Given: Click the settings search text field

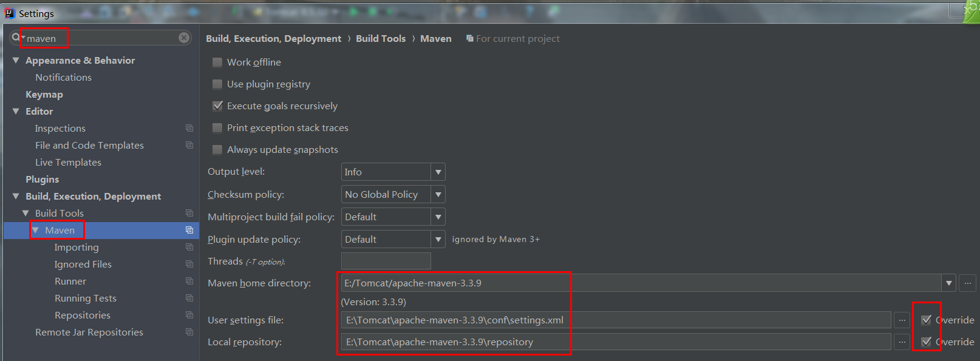Looking at the screenshot, I should pos(101,38).
